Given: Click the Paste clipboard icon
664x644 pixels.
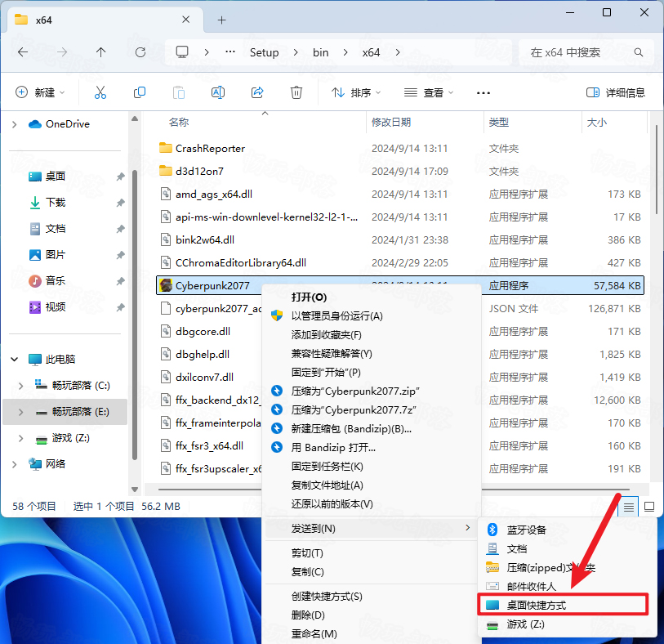Looking at the screenshot, I should [x=179, y=92].
